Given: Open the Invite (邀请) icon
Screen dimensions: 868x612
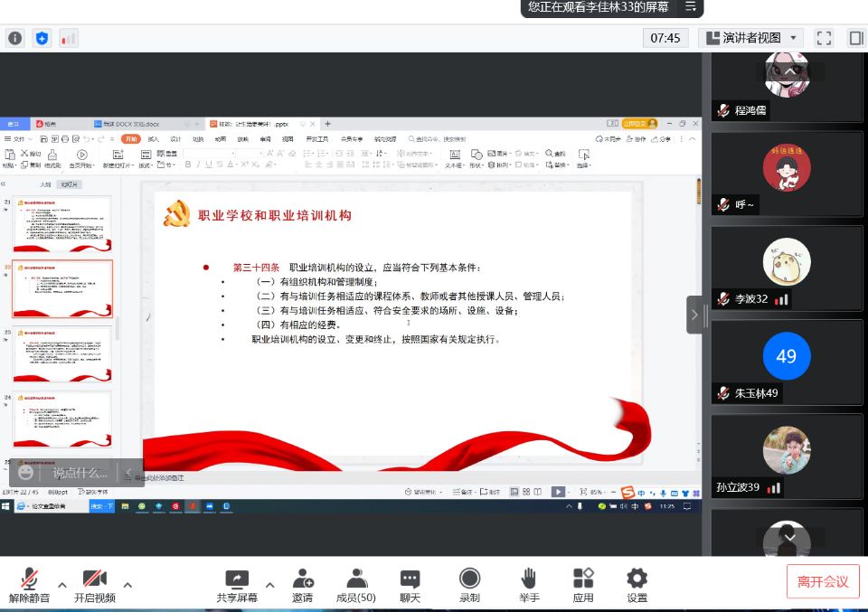Looking at the screenshot, I should click(302, 585).
